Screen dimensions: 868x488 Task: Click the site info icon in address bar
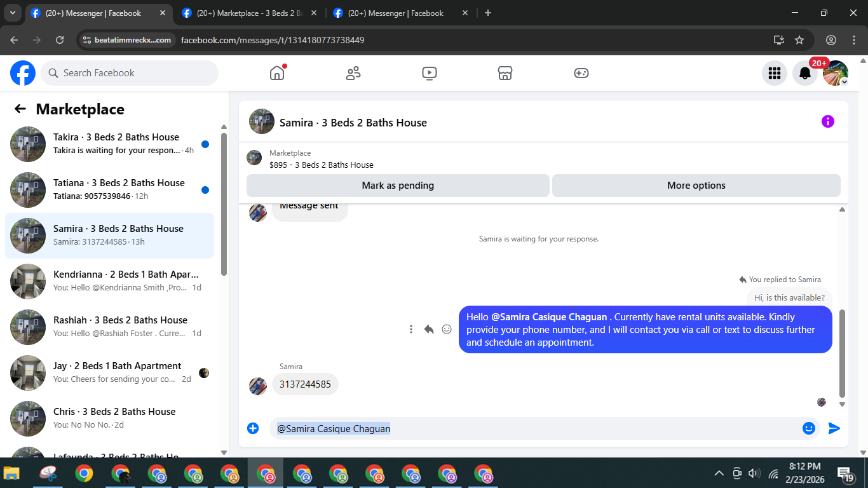point(88,40)
